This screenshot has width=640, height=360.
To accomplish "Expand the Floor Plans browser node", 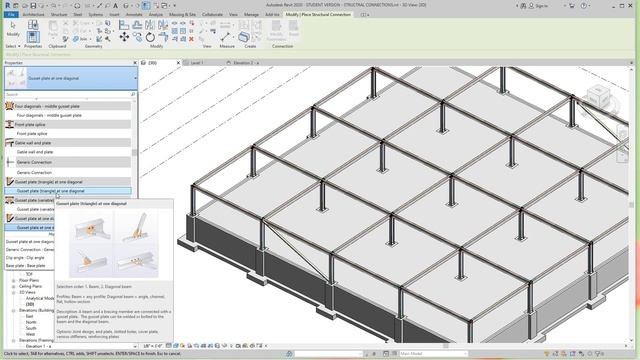I will coord(13,280).
